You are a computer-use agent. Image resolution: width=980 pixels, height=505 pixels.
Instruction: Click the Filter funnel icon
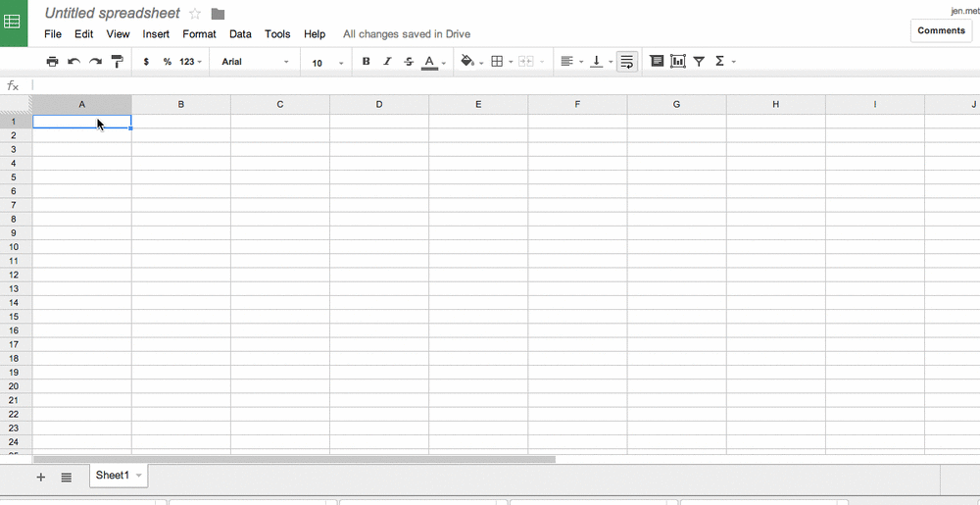[699, 62]
